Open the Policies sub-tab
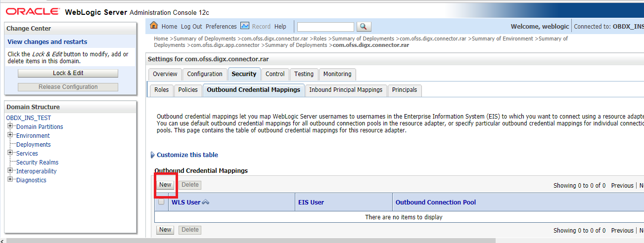 [188, 90]
